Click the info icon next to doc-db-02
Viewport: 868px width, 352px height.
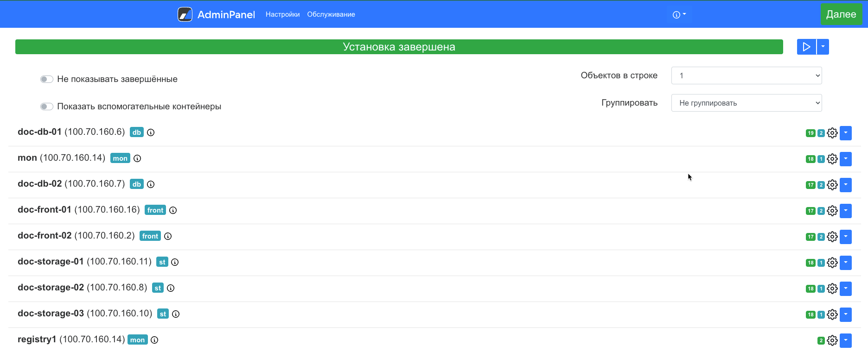tap(151, 184)
